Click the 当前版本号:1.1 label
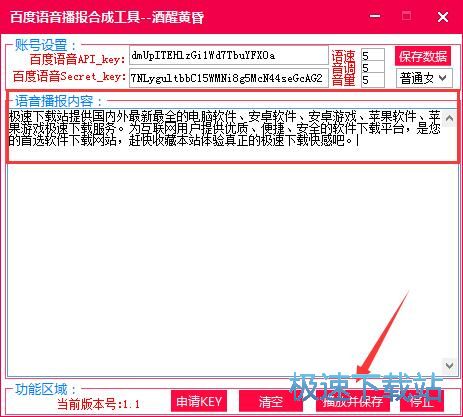463x417 pixels. (x=98, y=404)
